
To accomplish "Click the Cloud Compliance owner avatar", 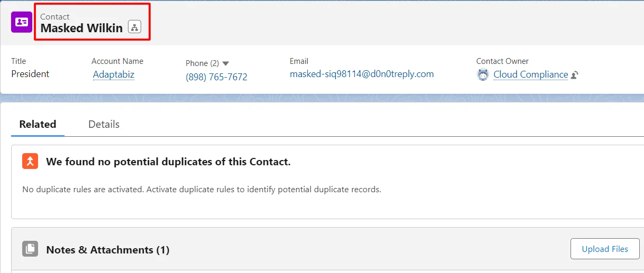I will (483, 75).
